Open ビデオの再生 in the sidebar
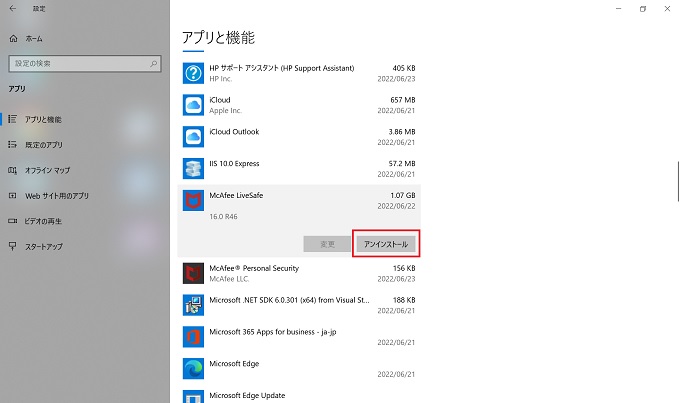Screen dimensions: 680x403 click(x=85, y=221)
